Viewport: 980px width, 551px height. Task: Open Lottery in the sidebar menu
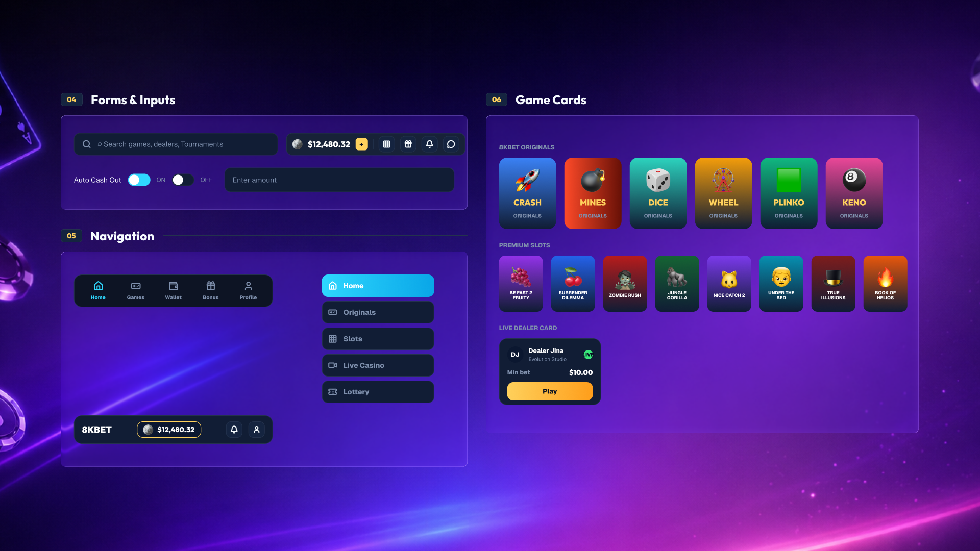tap(378, 392)
